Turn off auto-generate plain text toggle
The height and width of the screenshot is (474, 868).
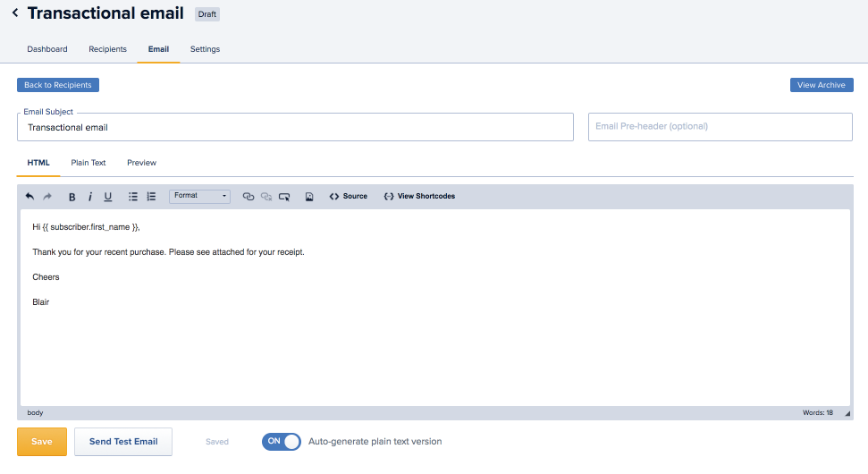tap(281, 442)
